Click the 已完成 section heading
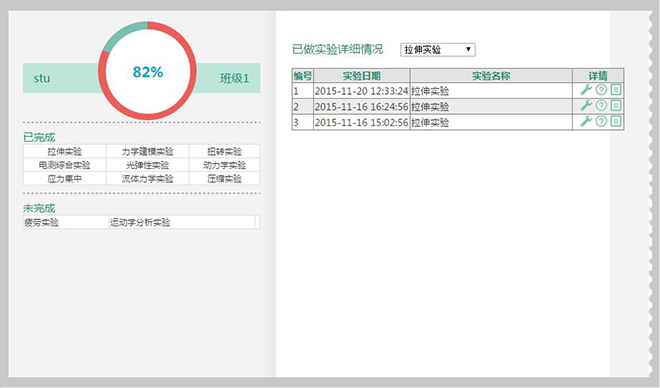Viewport: 660px width, 388px height. coord(39,137)
